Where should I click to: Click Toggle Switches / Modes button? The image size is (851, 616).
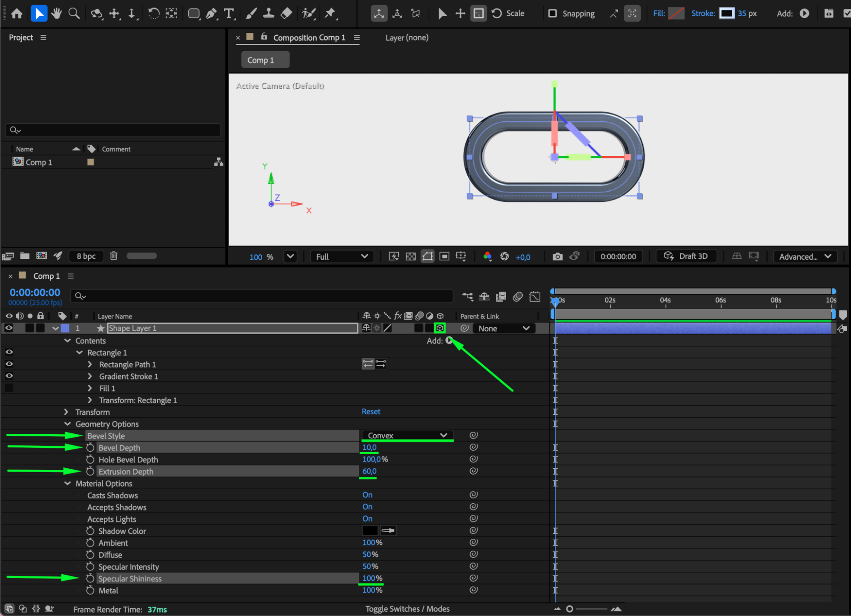point(407,609)
